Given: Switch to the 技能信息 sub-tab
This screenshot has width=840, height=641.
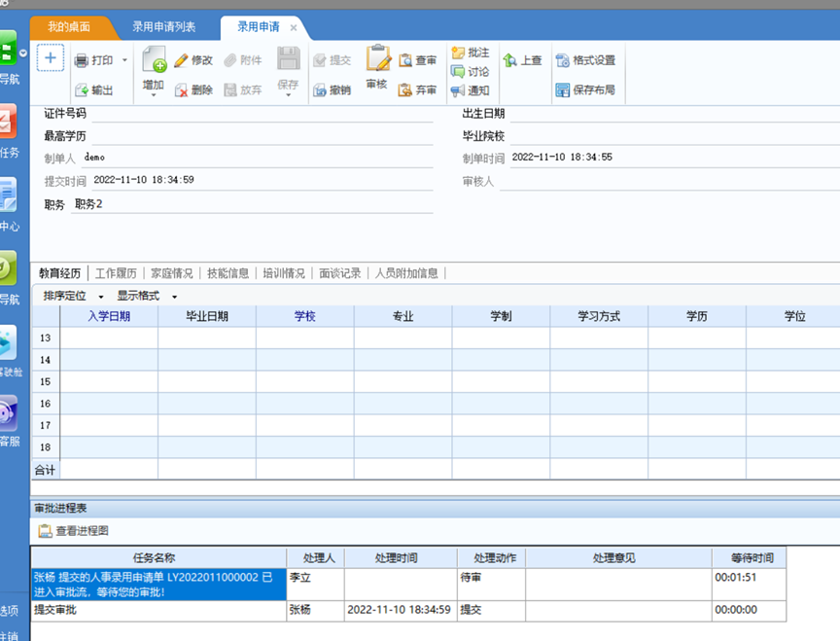Looking at the screenshot, I should (x=227, y=273).
